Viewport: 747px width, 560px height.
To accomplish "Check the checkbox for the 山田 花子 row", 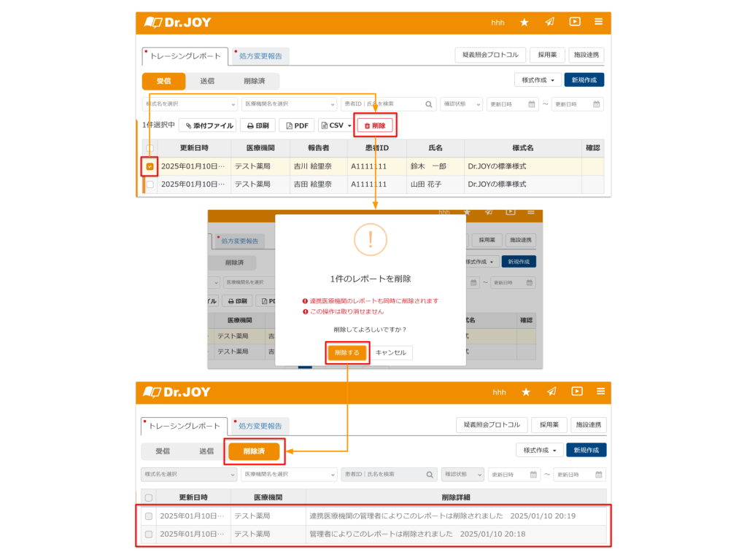I will [150, 184].
